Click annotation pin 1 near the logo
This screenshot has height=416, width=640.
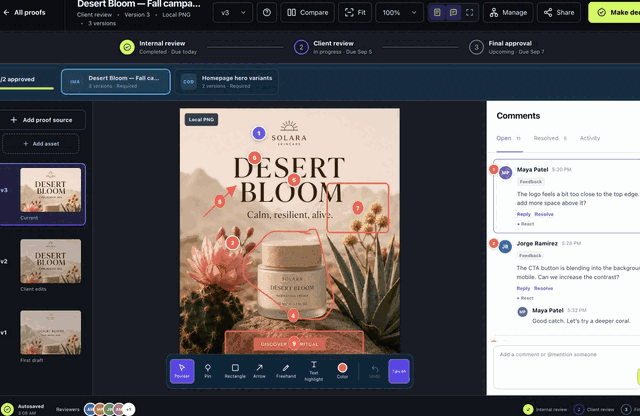pyautogui.click(x=259, y=133)
